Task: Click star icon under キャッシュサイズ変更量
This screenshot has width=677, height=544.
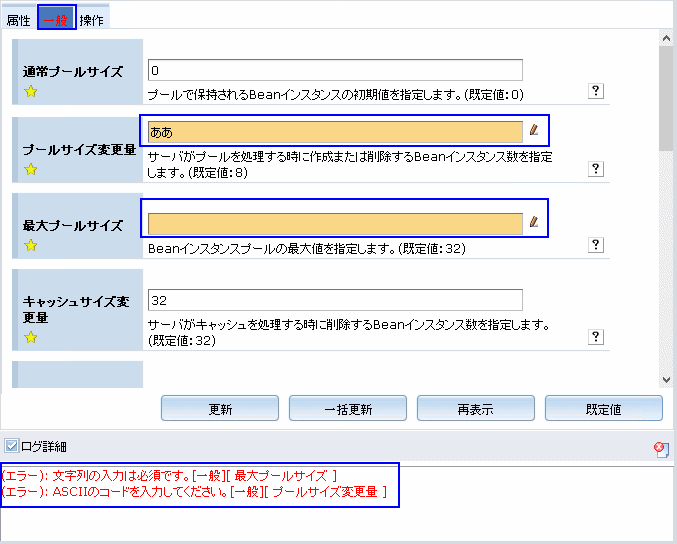Action: pyautogui.click(x=30, y=337)
